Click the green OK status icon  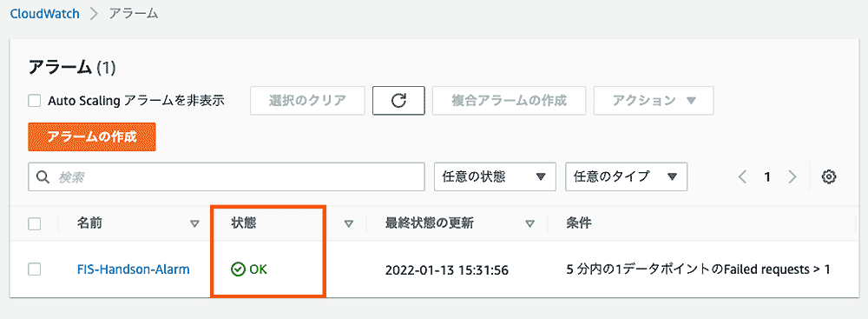238,269
